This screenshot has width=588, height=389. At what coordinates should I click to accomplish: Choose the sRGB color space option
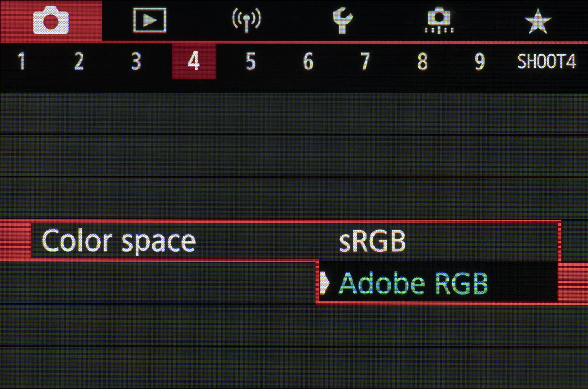[x=372, y=241]
